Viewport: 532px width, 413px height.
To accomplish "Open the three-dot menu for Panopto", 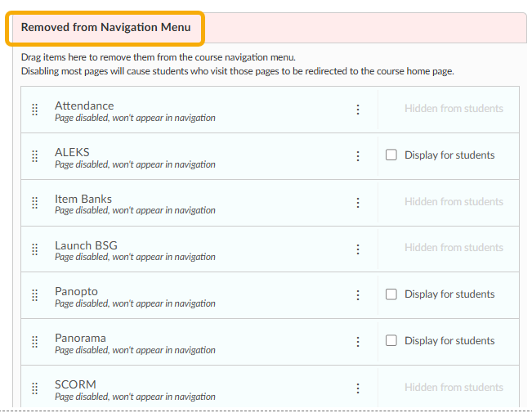I will (358, 295).
